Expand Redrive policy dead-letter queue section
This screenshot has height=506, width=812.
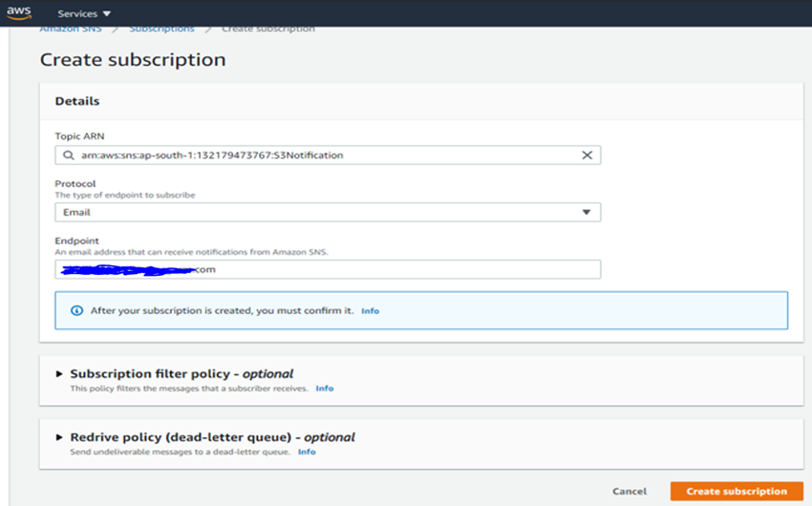59,437
